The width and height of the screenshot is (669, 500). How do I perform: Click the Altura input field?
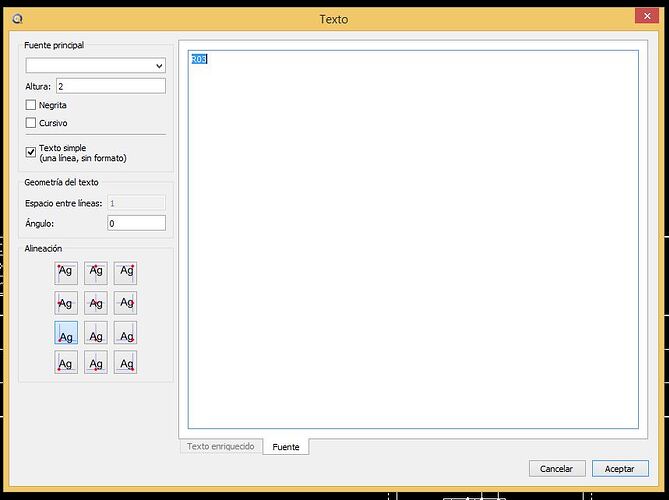[110, 86]
